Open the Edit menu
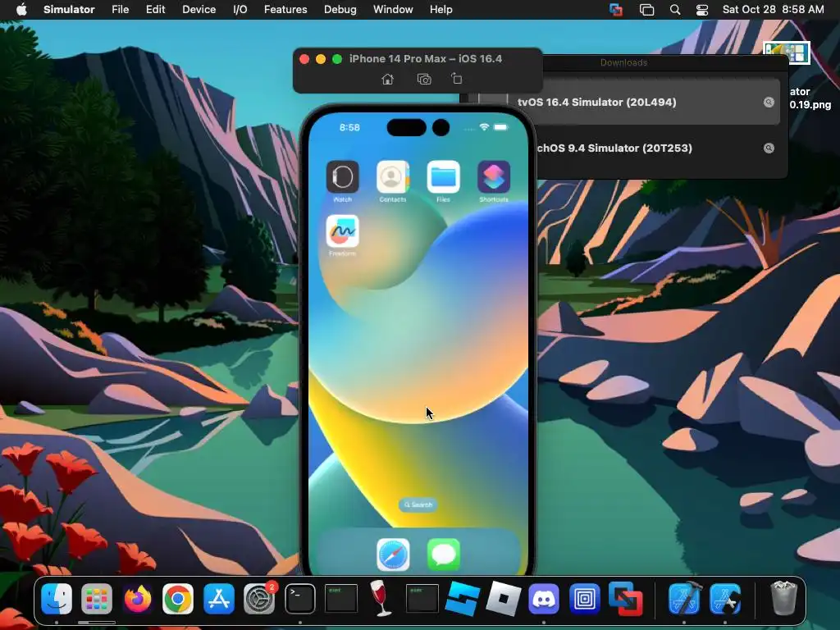840x630 pixels. pyautogui.click(x=155, y=10)
